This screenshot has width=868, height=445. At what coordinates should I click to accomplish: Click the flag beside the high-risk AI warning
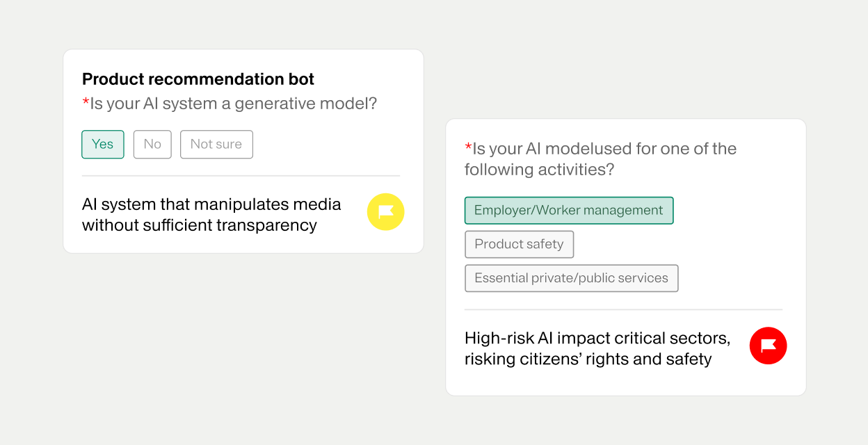768,346
